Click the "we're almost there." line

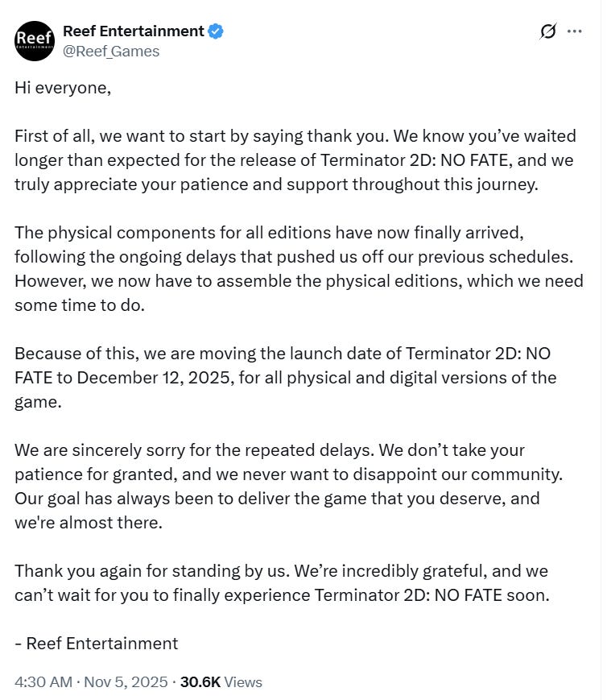tap(89, 522)
